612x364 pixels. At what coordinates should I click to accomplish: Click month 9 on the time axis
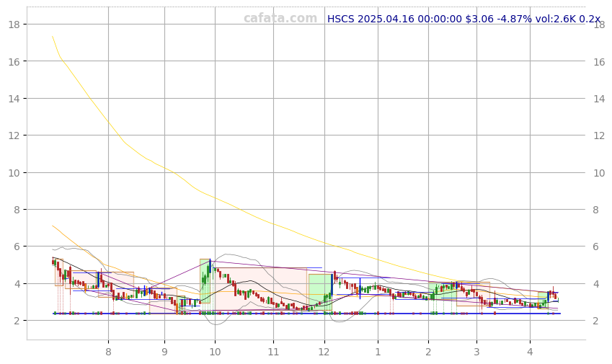click(164, 352)
